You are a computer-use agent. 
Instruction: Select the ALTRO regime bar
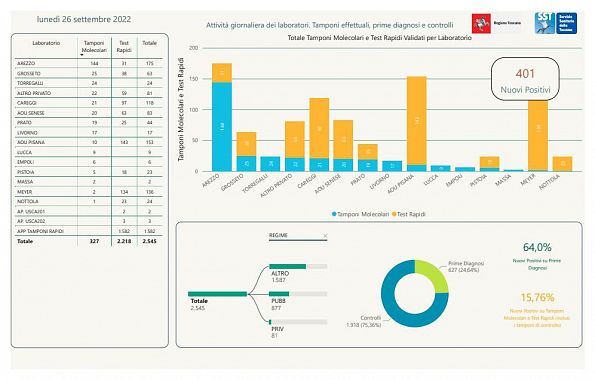coord(298,266)
